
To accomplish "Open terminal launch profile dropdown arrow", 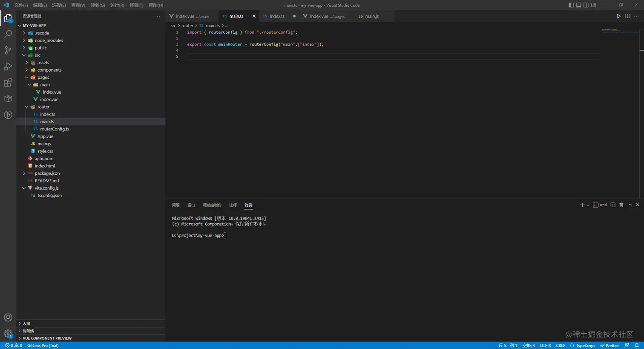I will [x=588, y=205].
